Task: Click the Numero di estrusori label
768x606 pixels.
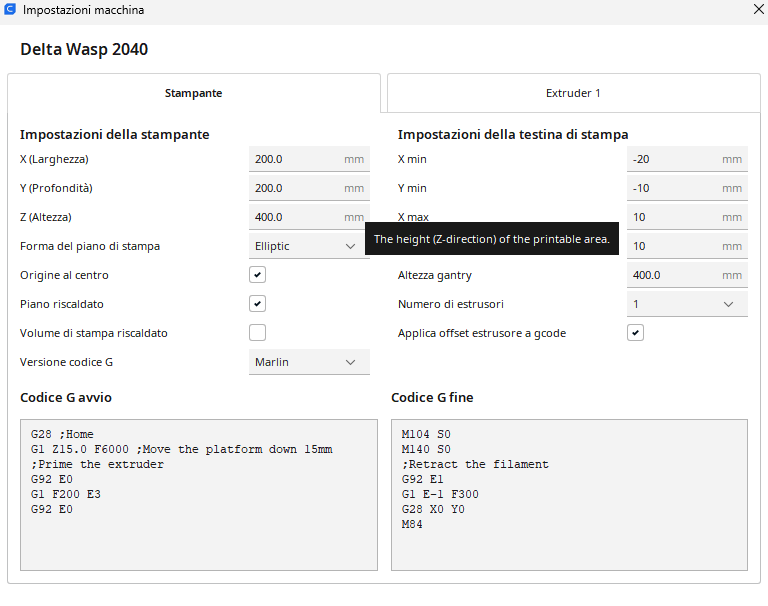Action: tap(451, 304)
